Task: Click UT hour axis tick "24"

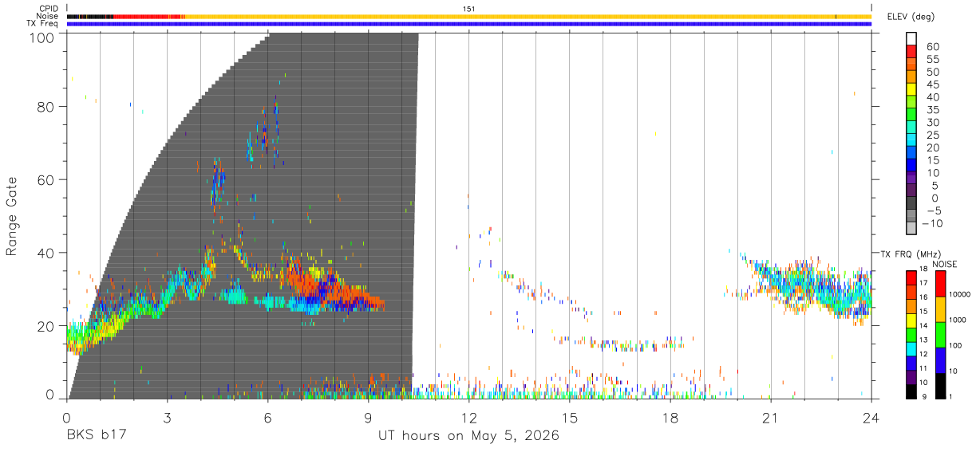Action: click(871, 417)
